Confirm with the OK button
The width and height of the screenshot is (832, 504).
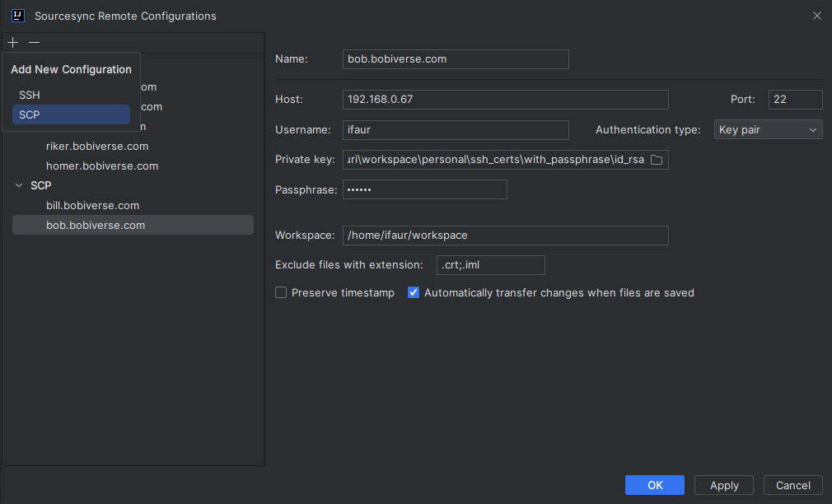pyautogui.click(x=655, y=485)
